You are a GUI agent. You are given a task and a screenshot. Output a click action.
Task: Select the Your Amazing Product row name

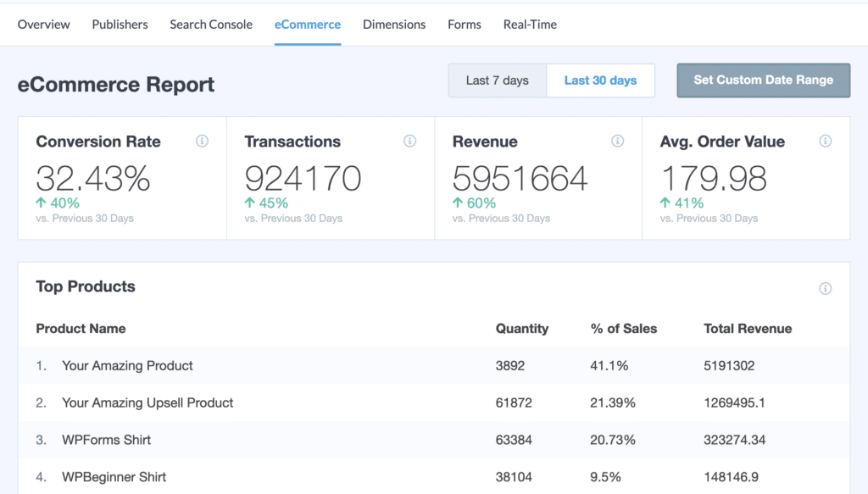(127, 366)
